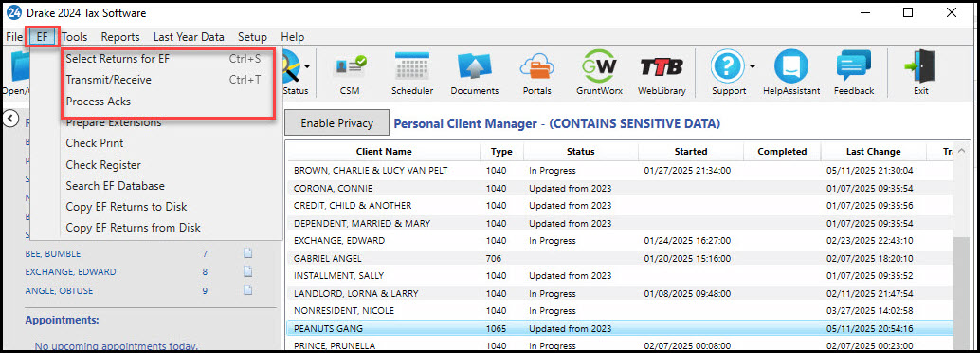
Task: Open the Setup menu
Action: 252,37
